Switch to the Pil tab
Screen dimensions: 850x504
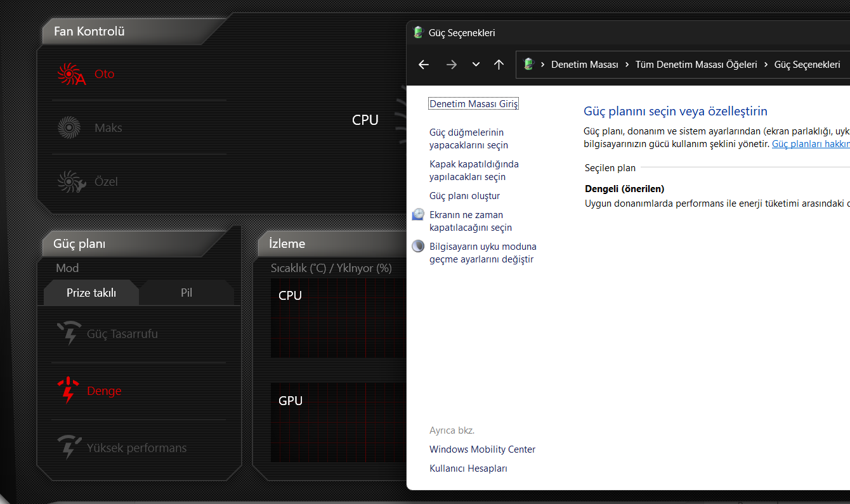[x=186, y=293]
